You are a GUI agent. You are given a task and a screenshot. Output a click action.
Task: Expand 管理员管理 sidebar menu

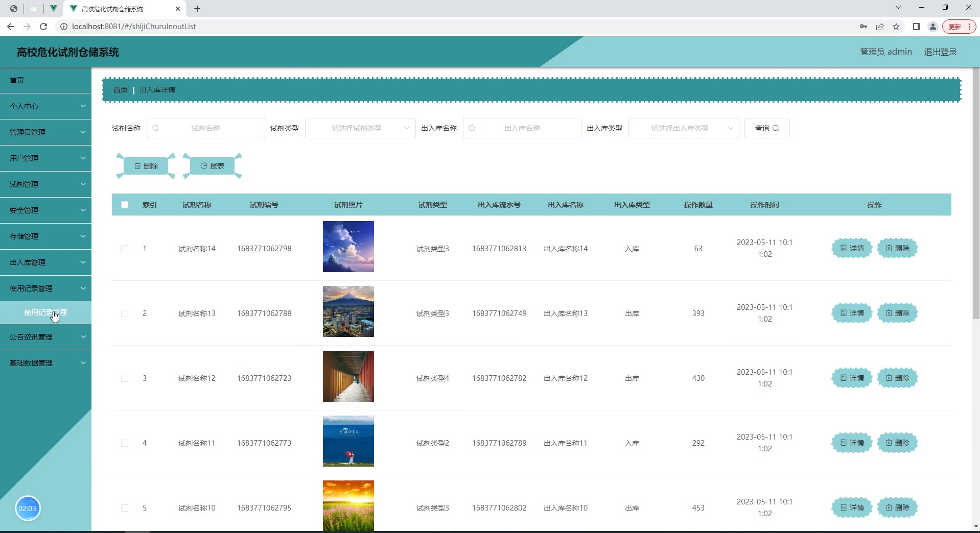45,132
